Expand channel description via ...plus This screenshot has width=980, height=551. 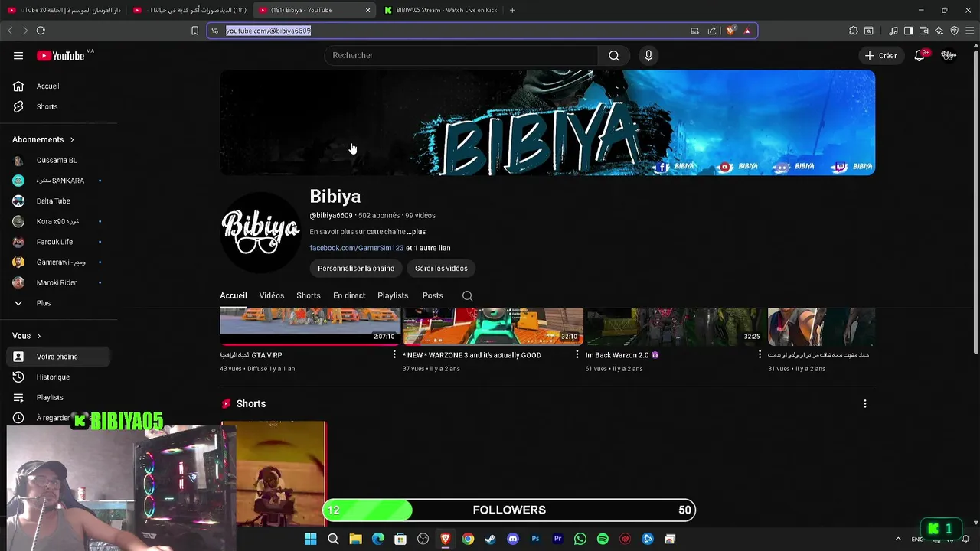pyautogui.click(x=416, y=231)
